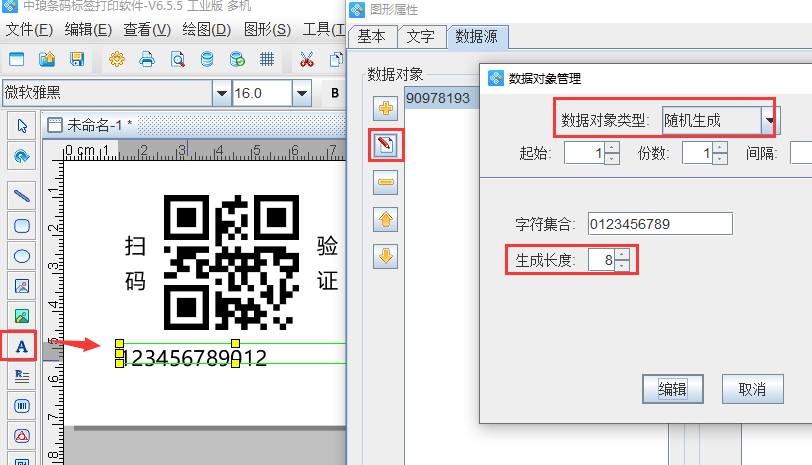Image resolution: width=812 pixels, height=465 pixels.
Task: Switch to the 文字 tab
Action: [x=421, y=37]
